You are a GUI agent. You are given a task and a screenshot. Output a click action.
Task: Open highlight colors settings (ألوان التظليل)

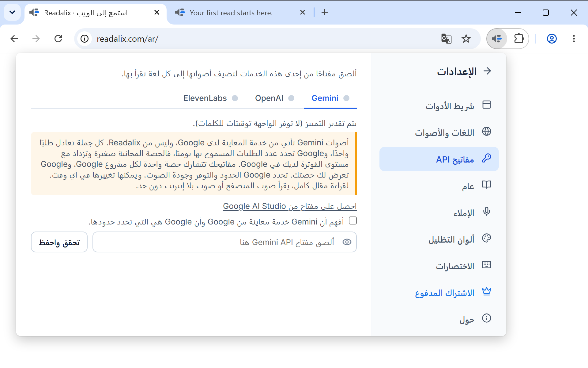point(439,239)
